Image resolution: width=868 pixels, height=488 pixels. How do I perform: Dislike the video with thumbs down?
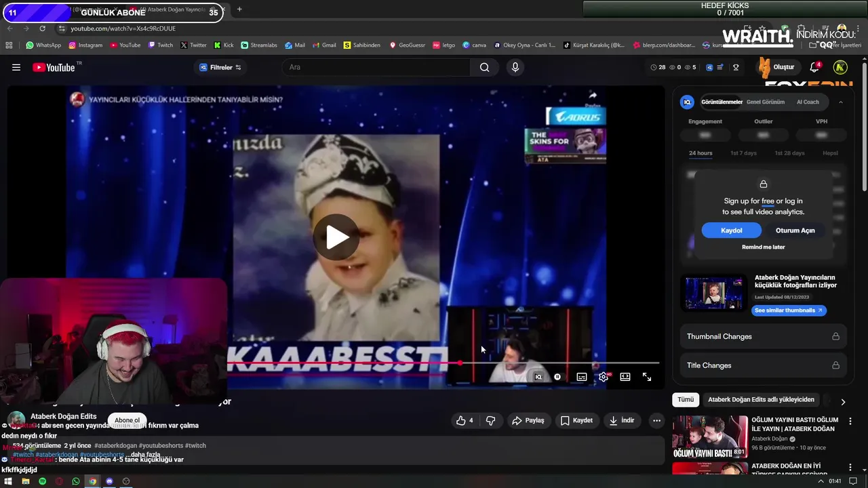point(490,420)
